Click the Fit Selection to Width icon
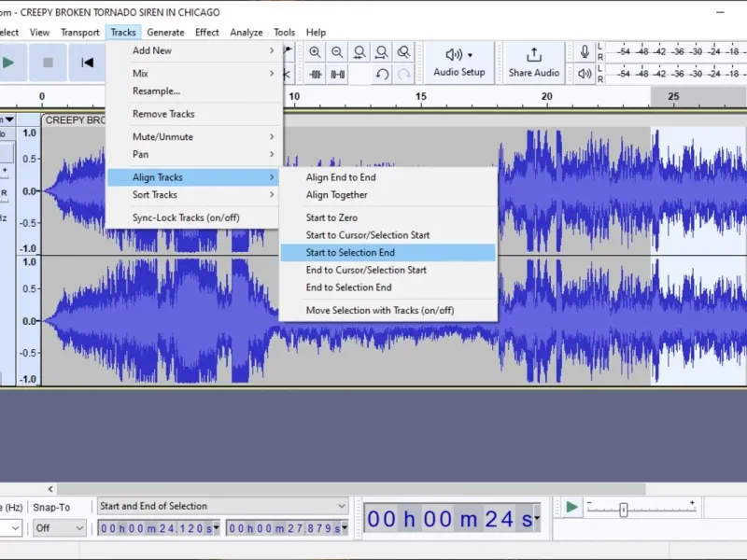The height and width of the screenshot is (560, 747). point(359,52)
